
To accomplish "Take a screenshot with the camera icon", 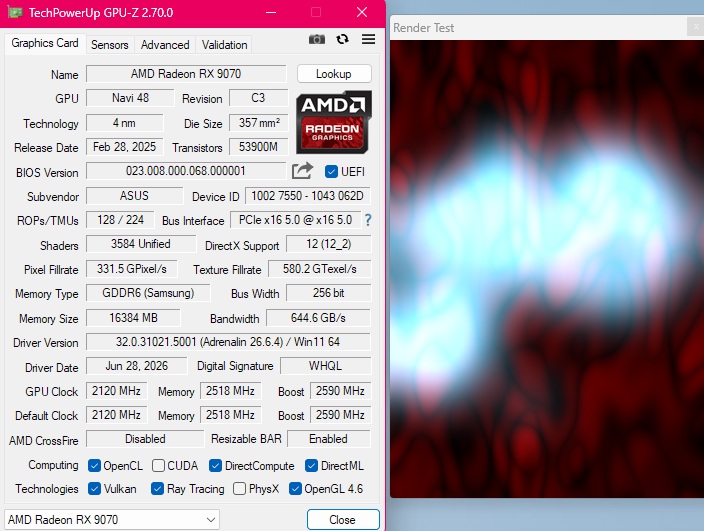I will point(317,39).
